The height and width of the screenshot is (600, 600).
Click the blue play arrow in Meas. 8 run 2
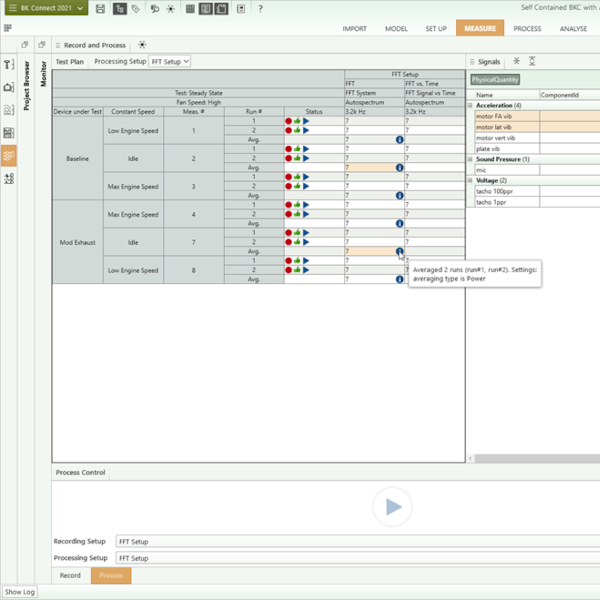[x=306, y=270]
